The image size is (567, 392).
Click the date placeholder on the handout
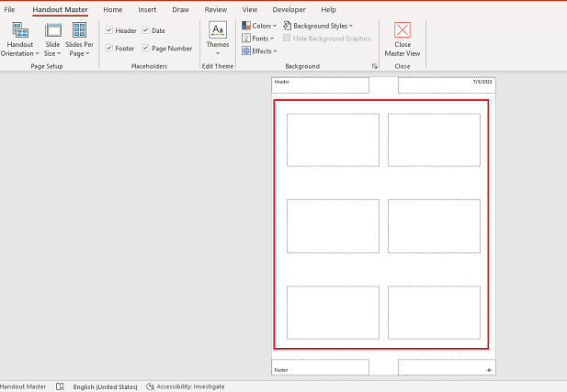447,85
